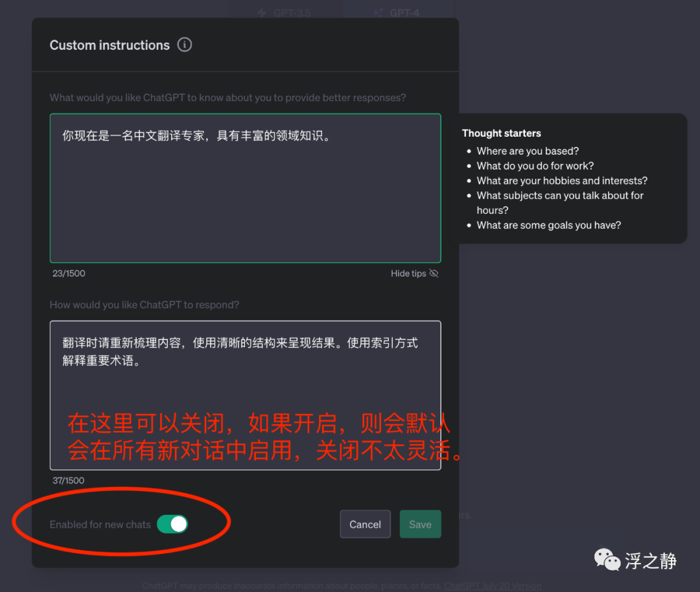Click 'What are some goals you have?' suggestion
The width and height of the screenshot is (700, 592).
(548, 225)
